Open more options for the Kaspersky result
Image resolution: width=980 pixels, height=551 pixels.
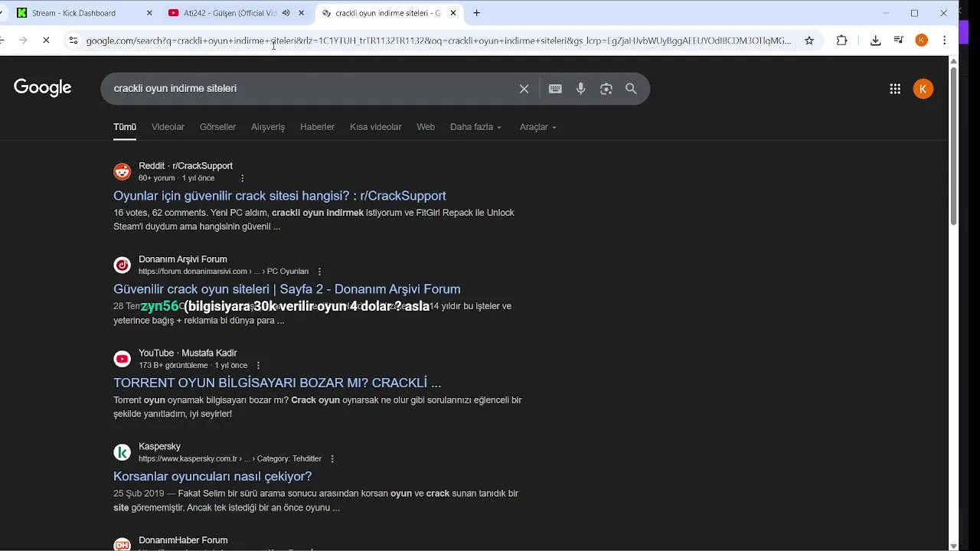(x=332, y=459)
